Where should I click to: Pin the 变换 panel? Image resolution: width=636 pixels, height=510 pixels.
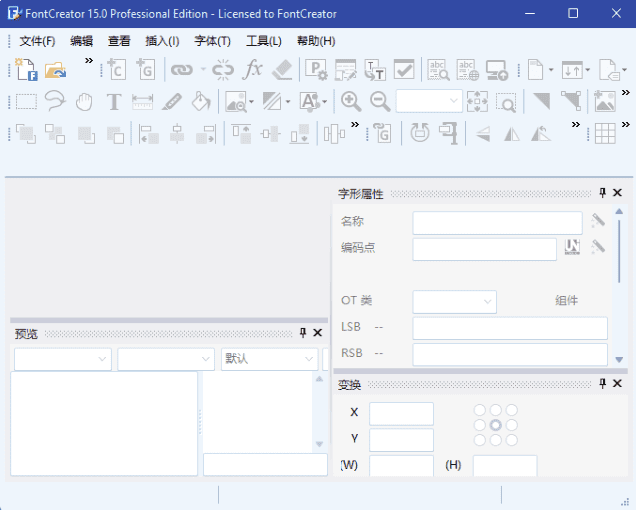coord(603,383)
